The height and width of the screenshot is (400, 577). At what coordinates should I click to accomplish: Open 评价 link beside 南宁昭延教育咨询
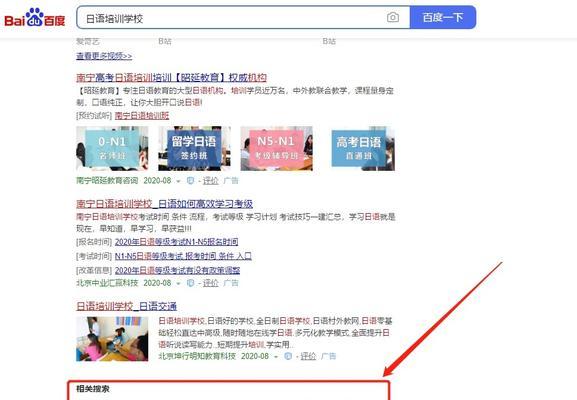coord(210,181)
